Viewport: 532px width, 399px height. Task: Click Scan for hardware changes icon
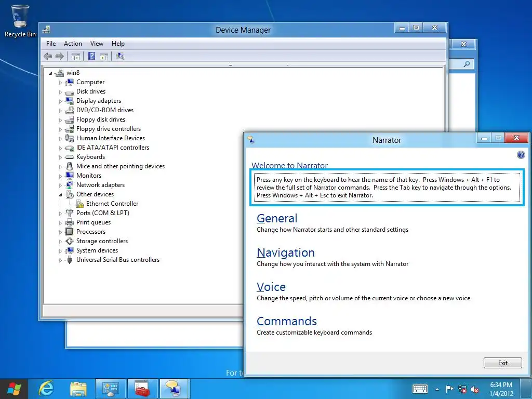pos(120,56)
